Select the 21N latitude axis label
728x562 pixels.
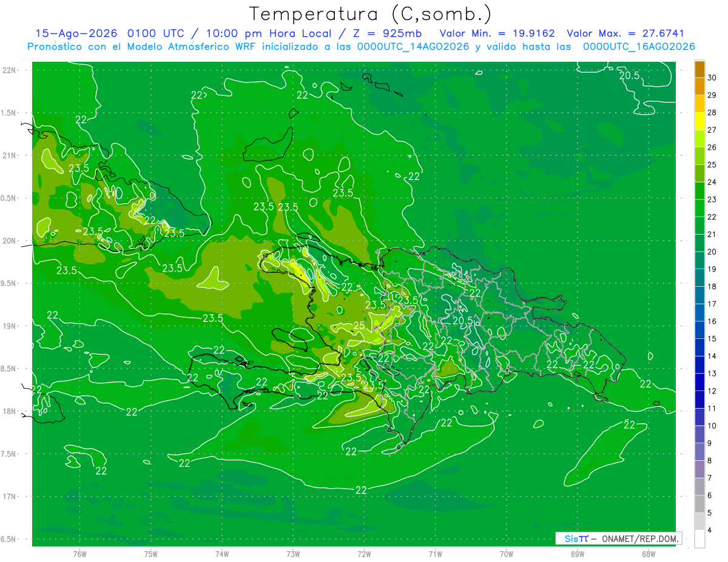click(10, 155)
